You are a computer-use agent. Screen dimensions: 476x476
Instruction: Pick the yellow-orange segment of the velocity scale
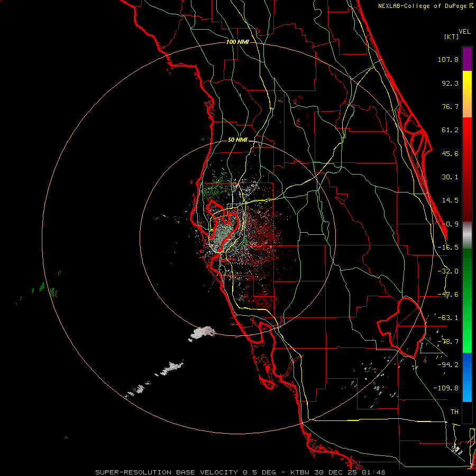(x=467, y=94)
